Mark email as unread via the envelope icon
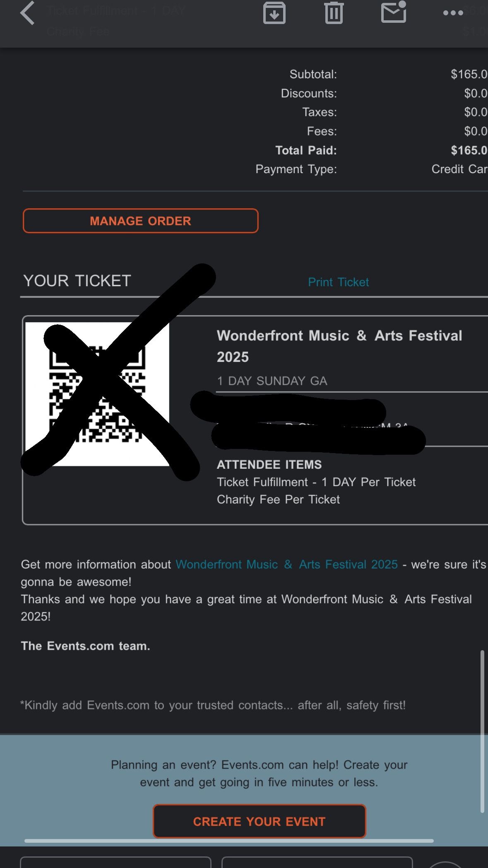The image size is (488, 868). (x=393, y=12)
